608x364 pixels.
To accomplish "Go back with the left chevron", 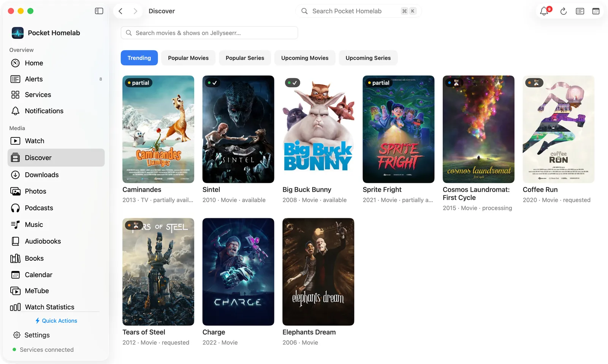I will [120, 11].
